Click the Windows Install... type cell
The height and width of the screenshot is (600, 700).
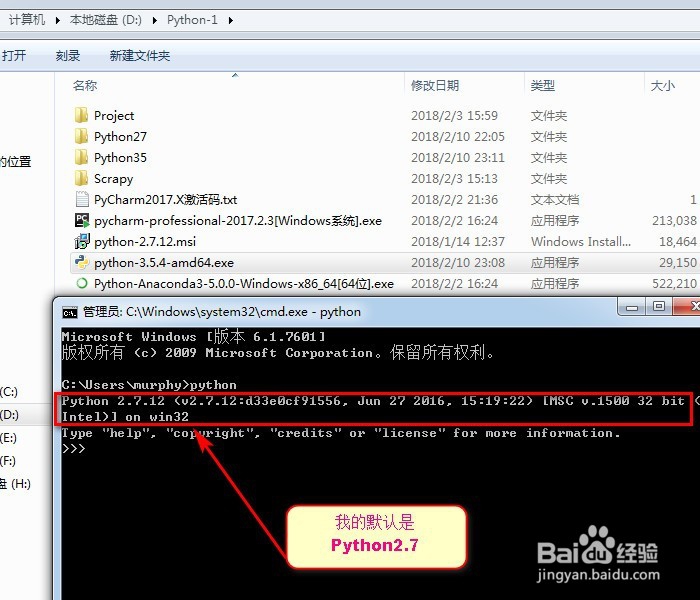[x=581, y=242]
